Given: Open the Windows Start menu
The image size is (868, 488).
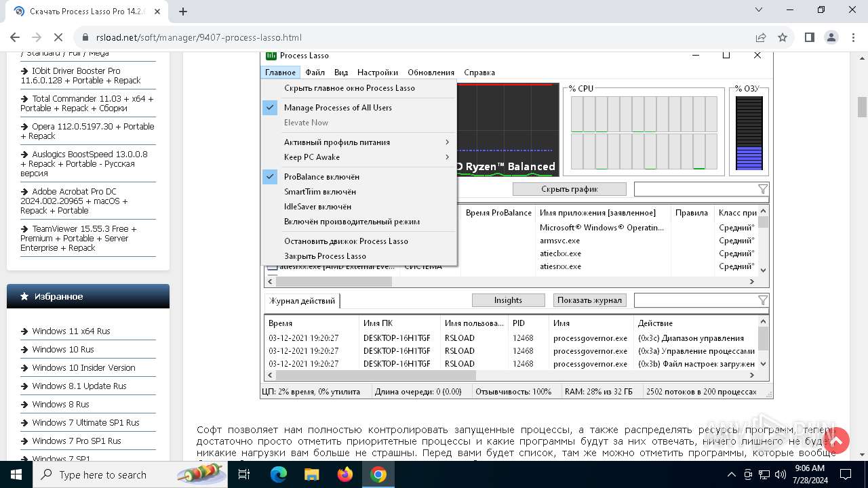Looking at the screenshot, I should tap(15, 474).
